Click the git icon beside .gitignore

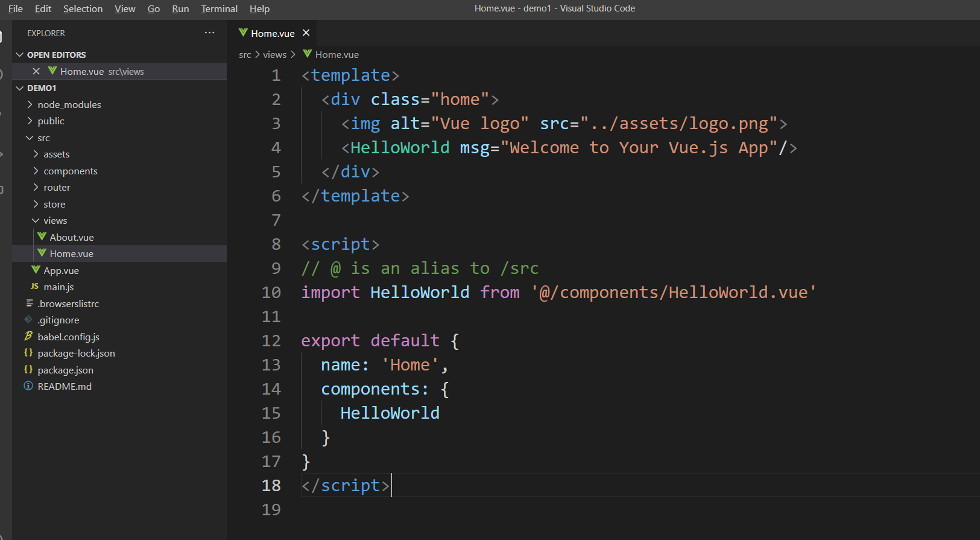coord(28,319)
